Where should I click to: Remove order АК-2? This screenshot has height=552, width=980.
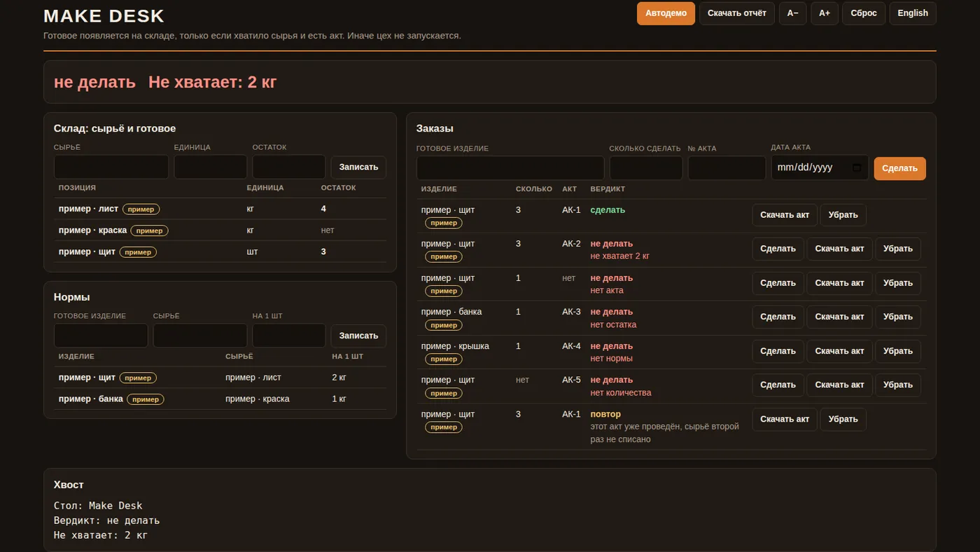click(x=898, y=249)
